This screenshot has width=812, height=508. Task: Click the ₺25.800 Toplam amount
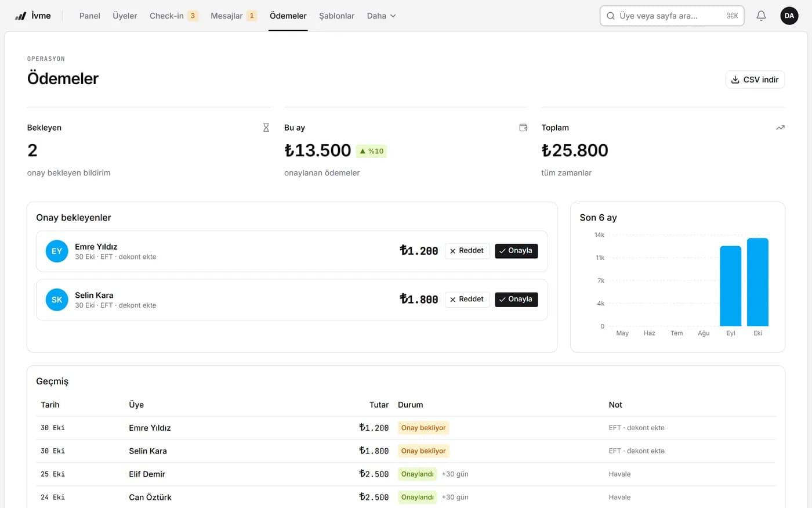575,150
